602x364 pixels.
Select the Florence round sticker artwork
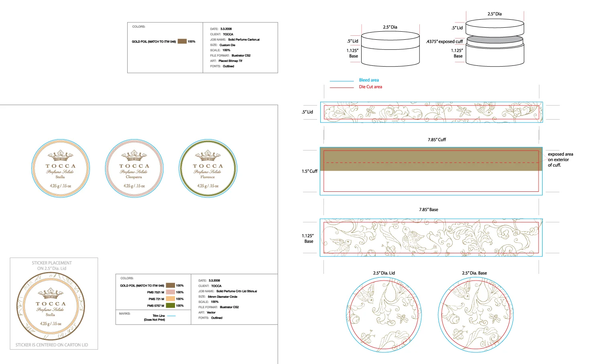(x=208, y=169)
